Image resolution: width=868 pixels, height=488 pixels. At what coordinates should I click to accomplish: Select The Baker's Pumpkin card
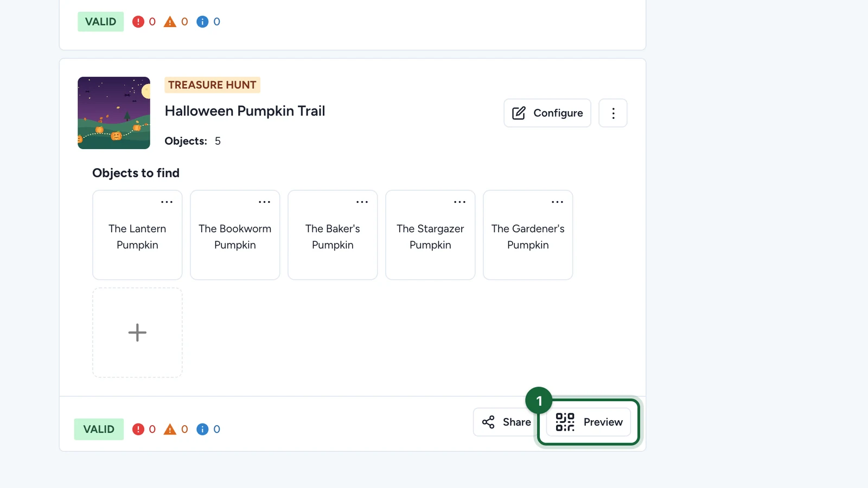point(333,235)
